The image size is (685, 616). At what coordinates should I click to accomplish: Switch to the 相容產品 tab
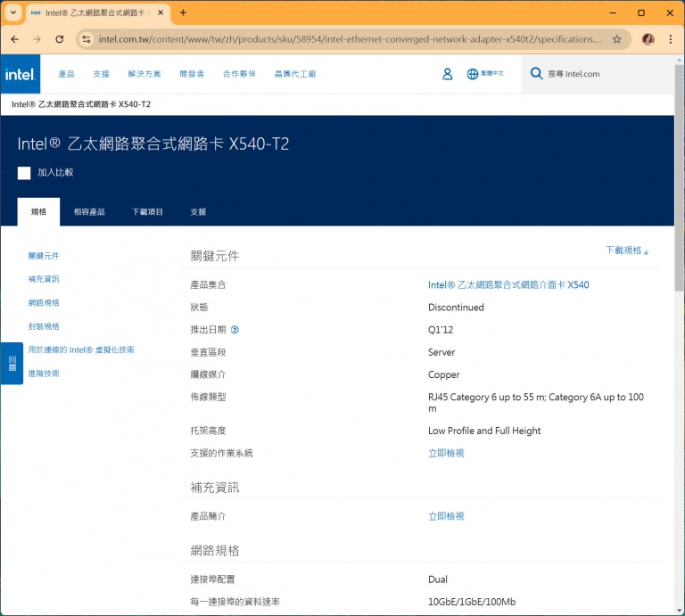point(89,212)
